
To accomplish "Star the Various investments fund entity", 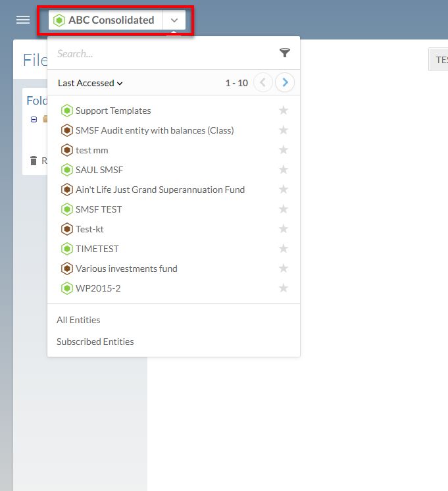I will tap(284, 268).
